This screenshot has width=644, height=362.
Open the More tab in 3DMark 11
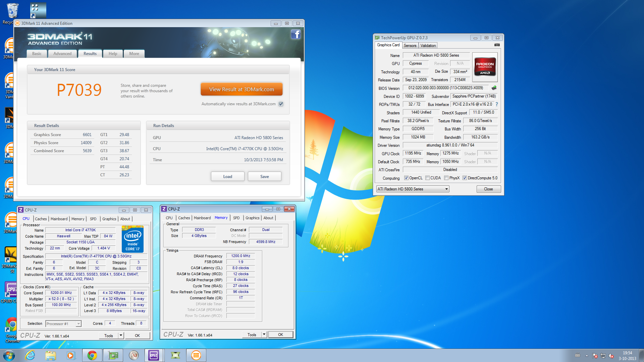pyautogui.click(x=134, y=54)
